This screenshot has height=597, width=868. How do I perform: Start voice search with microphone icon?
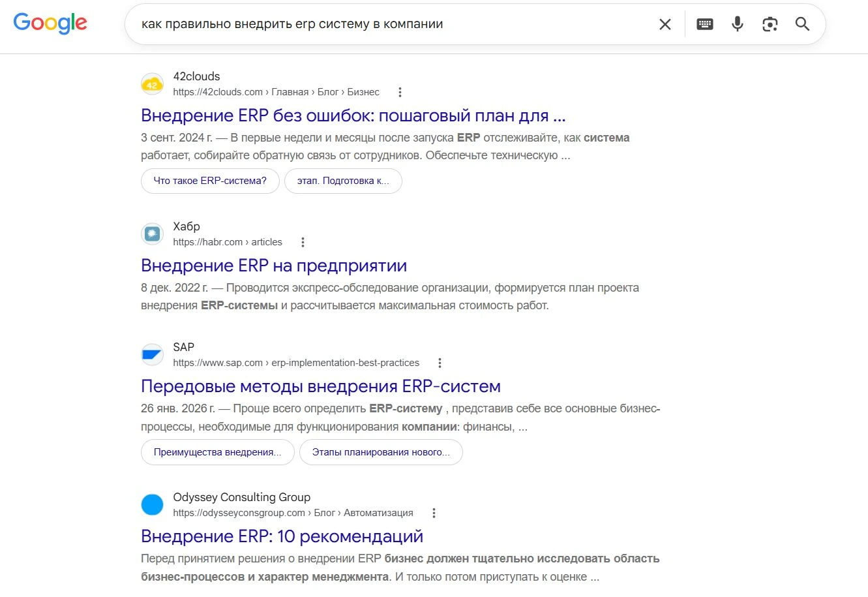point(738,24)
